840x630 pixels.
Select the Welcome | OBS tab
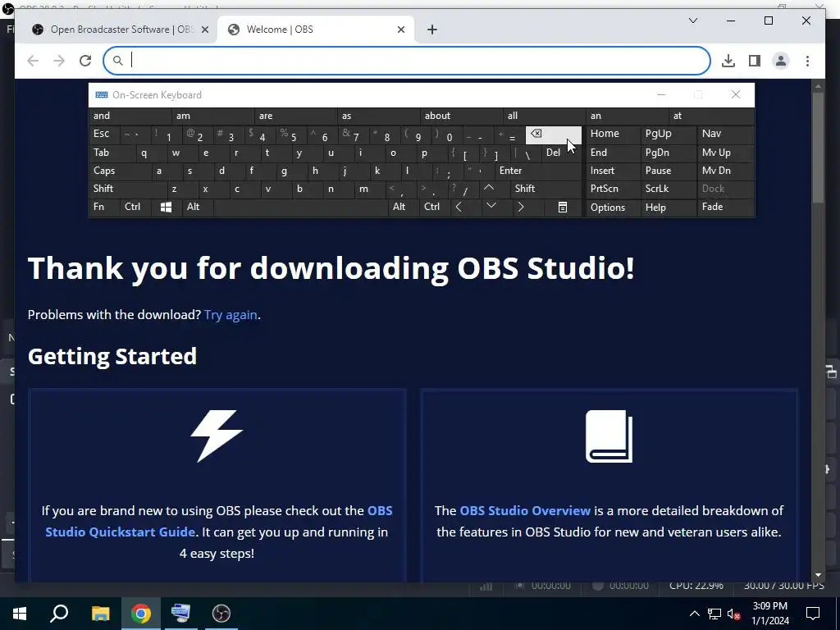pos(316,30)
